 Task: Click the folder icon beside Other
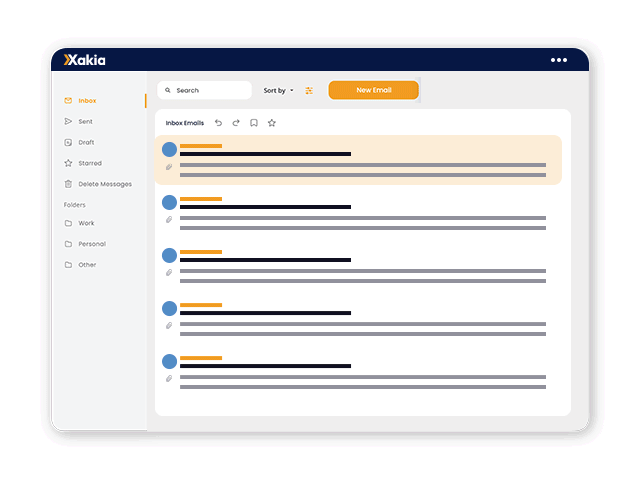tap(68, 265)
